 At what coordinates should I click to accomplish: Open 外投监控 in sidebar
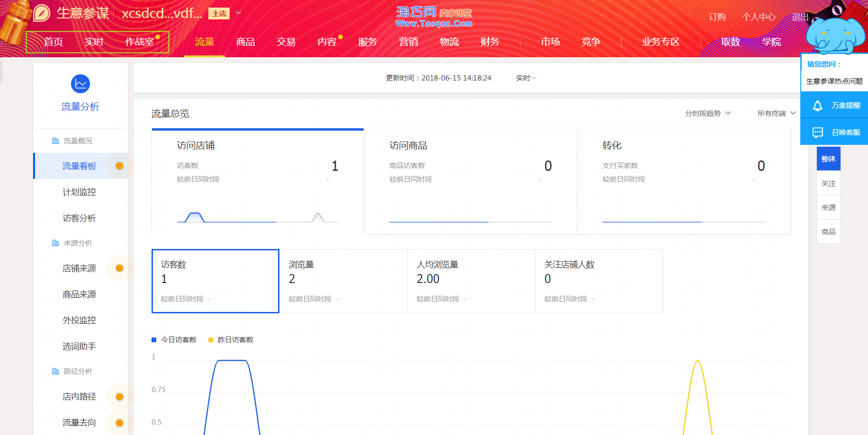pos(80,320)
